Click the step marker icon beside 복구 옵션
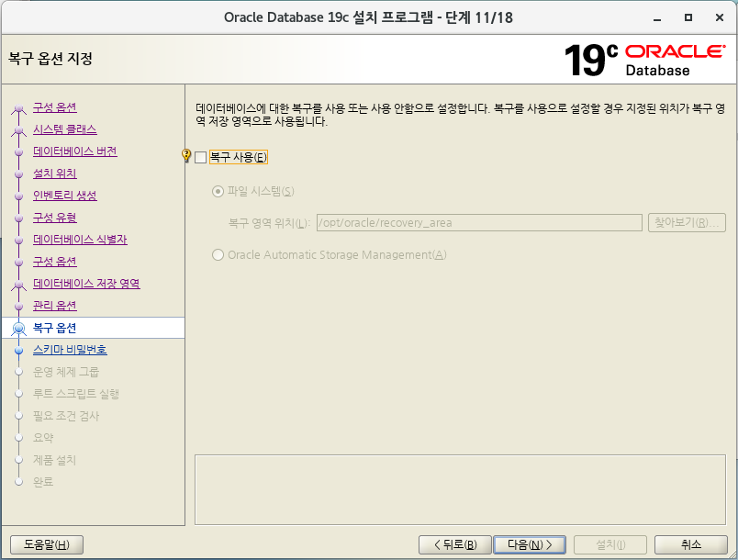 pyautogui.click(x=19, y=329)
